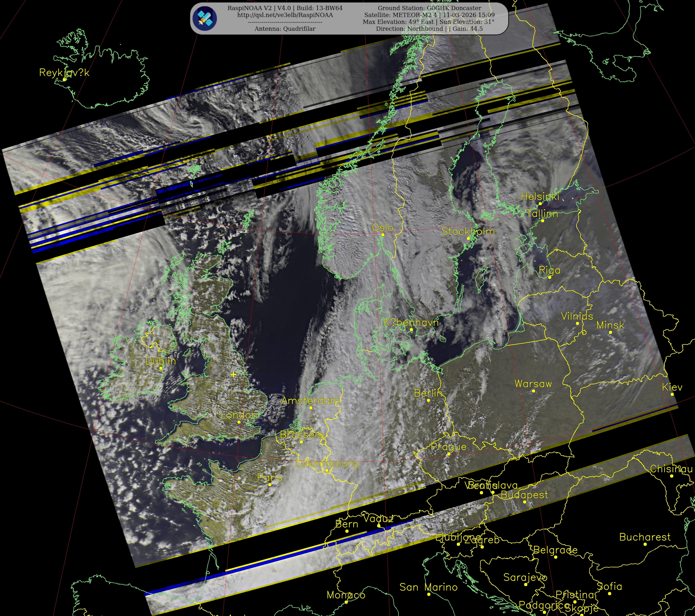The height and width of the screenshot is (616, 695).
Task: Click the Prague city marker dot
Action: pos(449,454)
